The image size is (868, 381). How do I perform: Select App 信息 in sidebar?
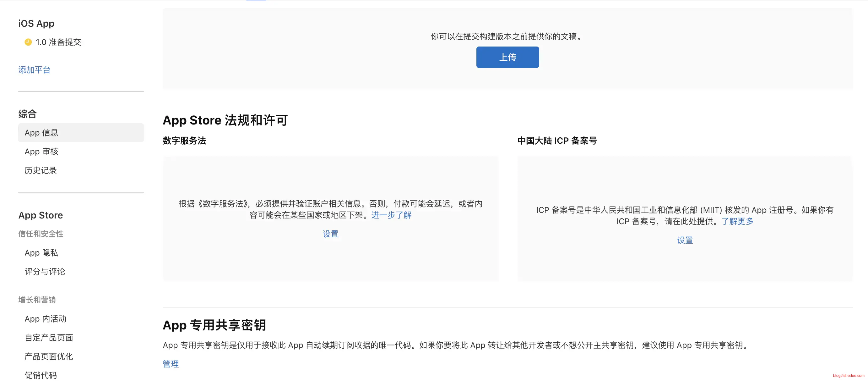click(x=41, y=133)
